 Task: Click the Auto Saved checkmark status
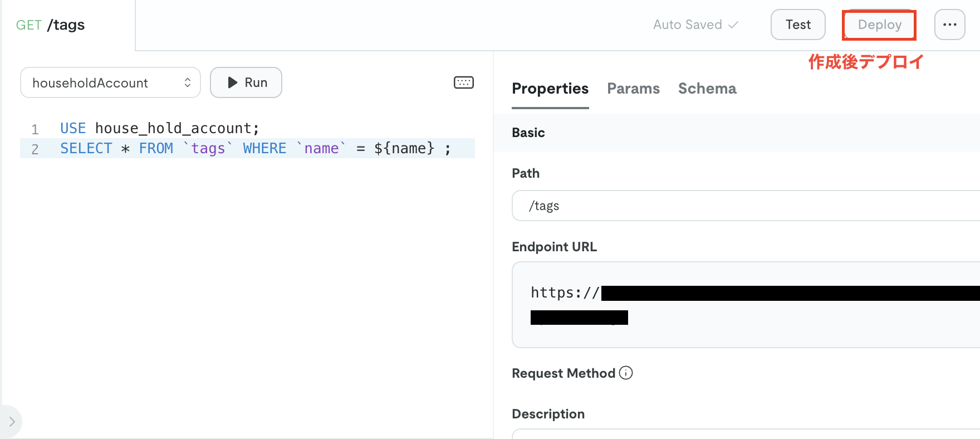tap(695, 25)
